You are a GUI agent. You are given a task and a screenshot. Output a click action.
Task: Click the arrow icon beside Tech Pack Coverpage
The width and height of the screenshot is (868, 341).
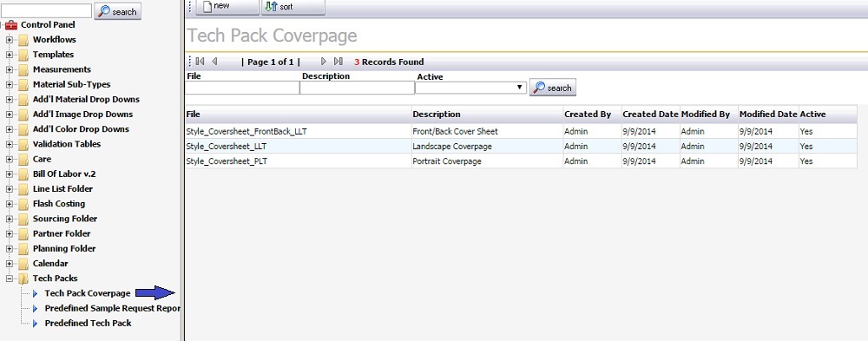point(35,294)
